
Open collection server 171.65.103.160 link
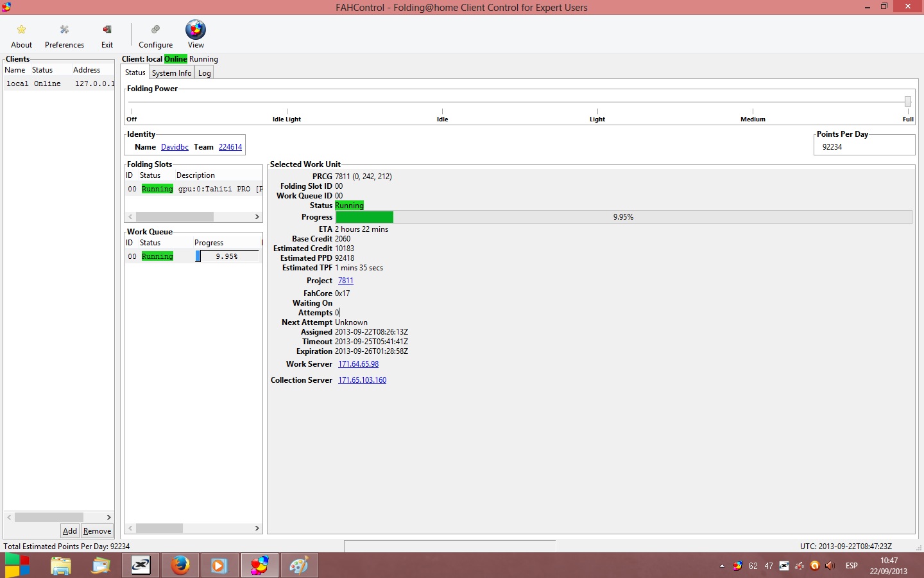click(x=362, y=380)
